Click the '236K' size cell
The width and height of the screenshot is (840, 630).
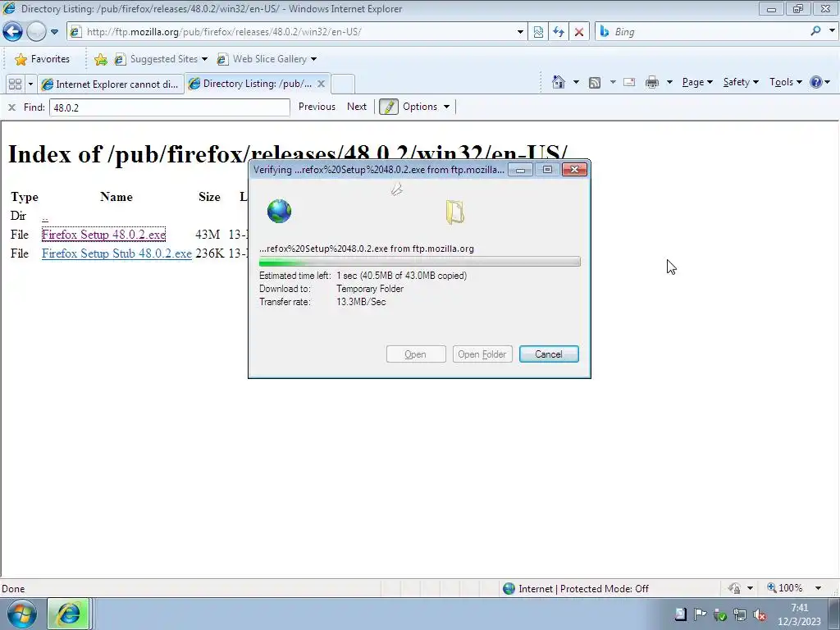tap(209, 253)
